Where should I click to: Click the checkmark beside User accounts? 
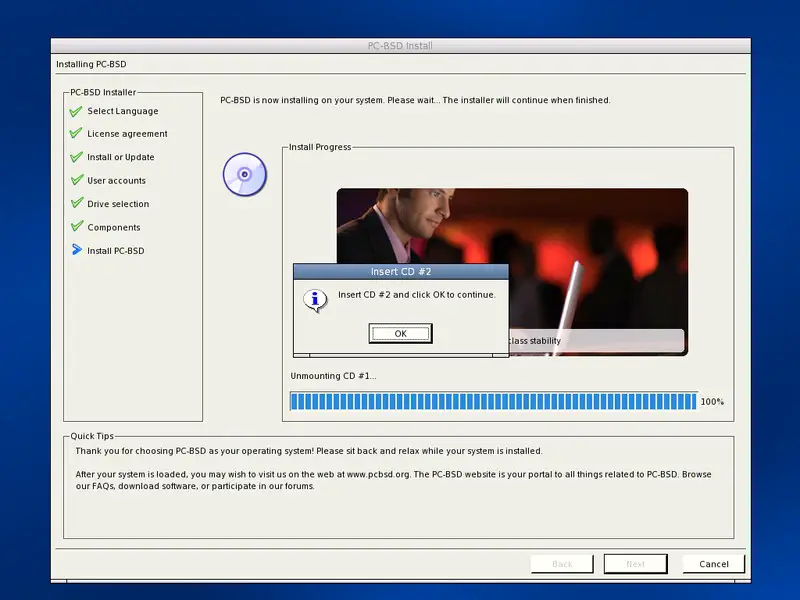click(x=76, y=180)
